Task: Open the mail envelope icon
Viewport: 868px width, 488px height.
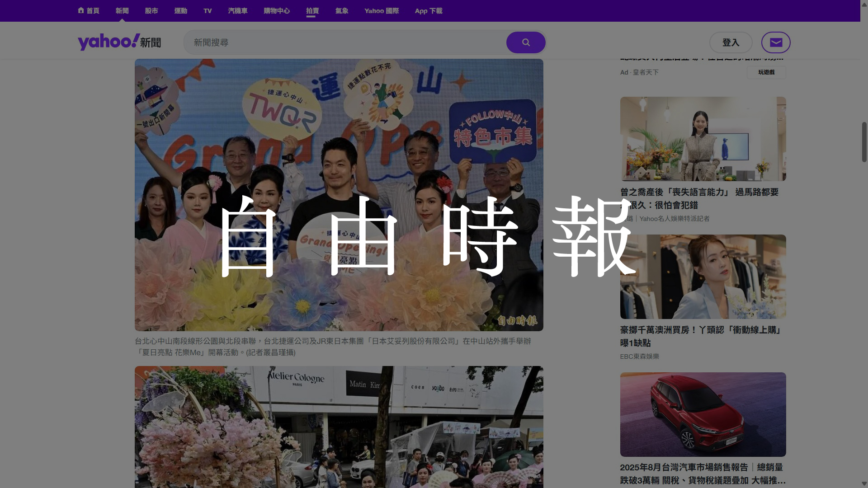Action: (x=776, y=42)
